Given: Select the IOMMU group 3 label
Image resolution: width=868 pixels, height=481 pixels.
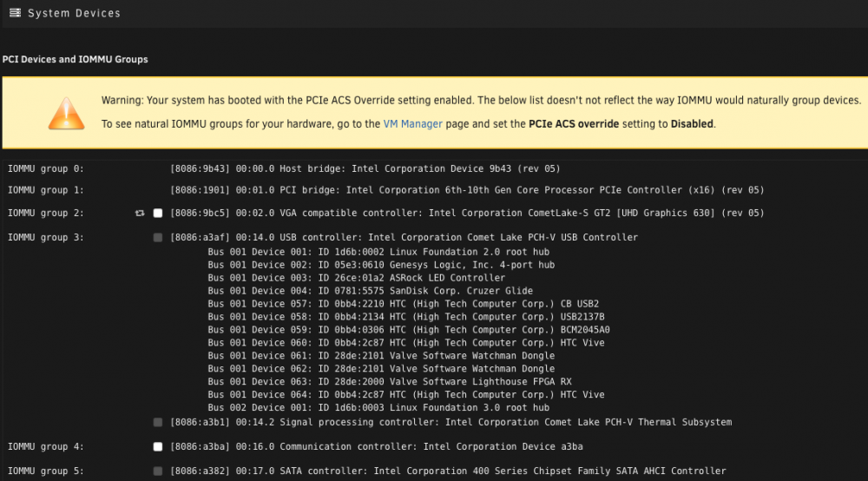Looking at the screenshot, I should pos(45,237).
